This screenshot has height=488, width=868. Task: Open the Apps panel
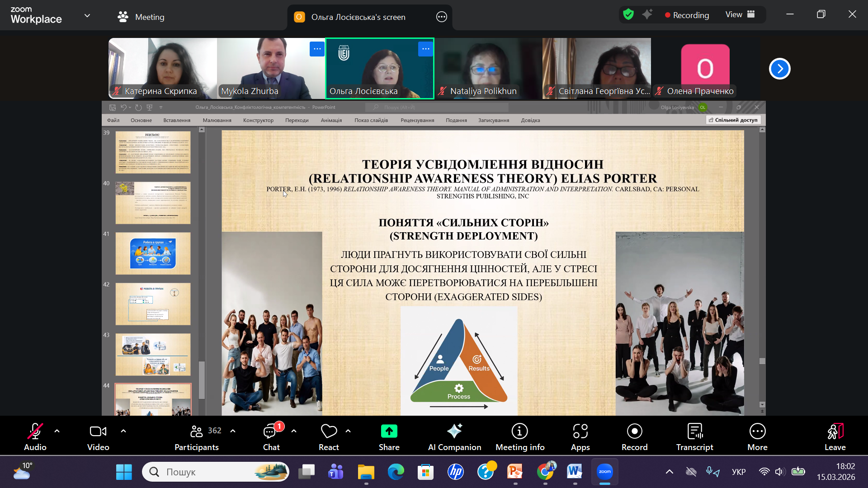(580, 436)
